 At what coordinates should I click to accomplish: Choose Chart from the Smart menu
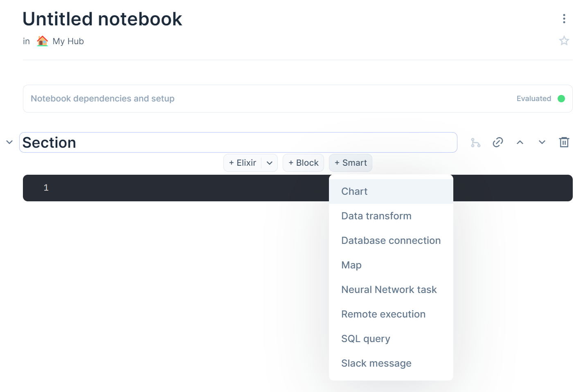pos(391,191)
